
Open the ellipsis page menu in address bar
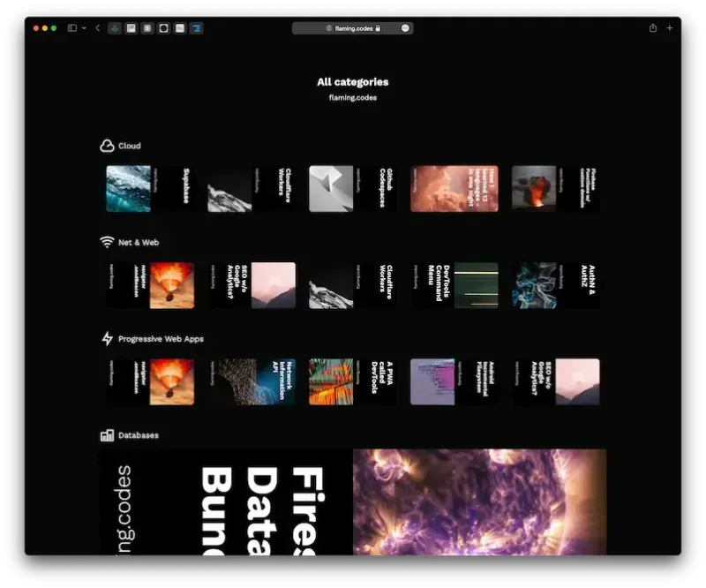pyautogui.click(x=405, y=28)
